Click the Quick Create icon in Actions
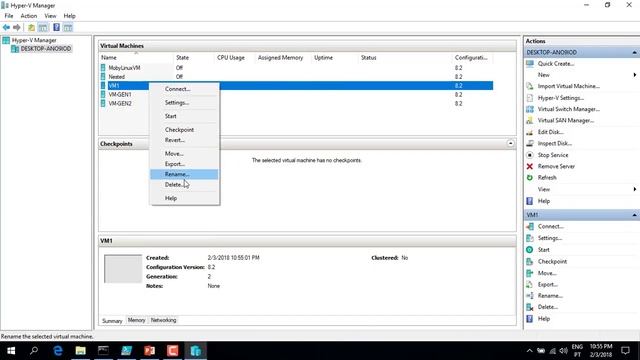The height and width of the screenshot is (360, 640). tap(530, 64)
